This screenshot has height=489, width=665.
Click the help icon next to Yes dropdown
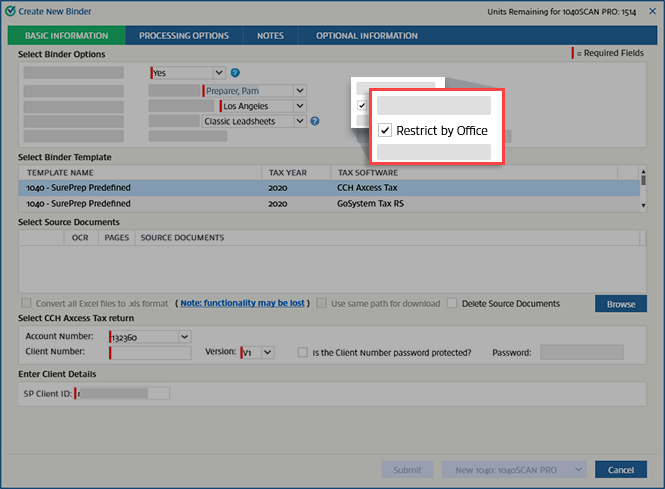click(x=235, y=73)
